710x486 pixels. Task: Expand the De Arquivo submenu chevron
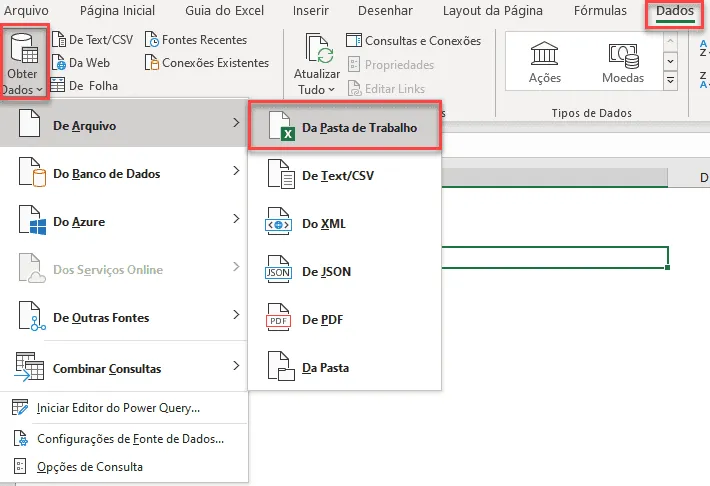click(236, 123)
